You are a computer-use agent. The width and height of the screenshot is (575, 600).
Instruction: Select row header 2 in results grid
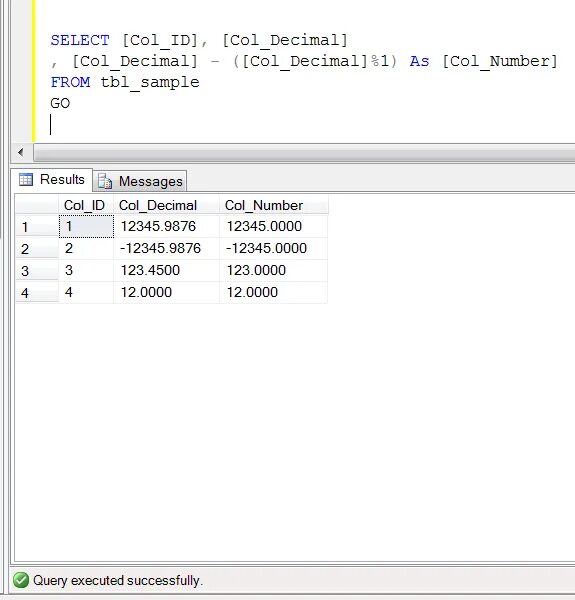pos(37,249)
